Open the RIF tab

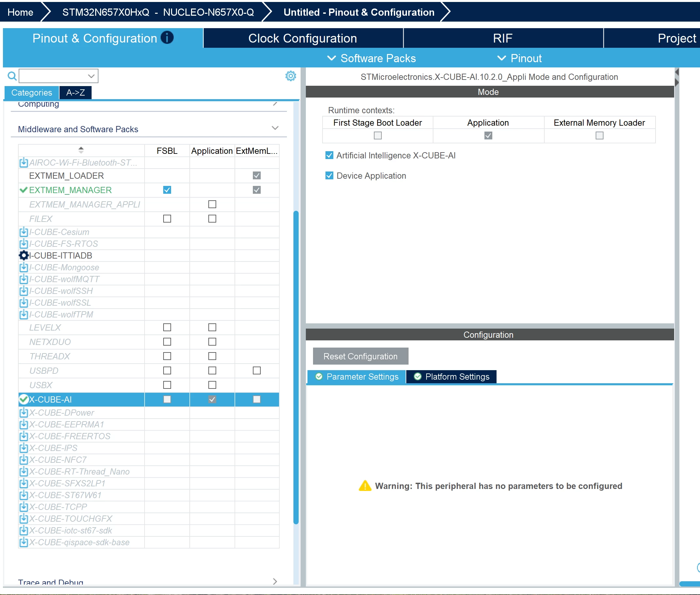(503, 38)
